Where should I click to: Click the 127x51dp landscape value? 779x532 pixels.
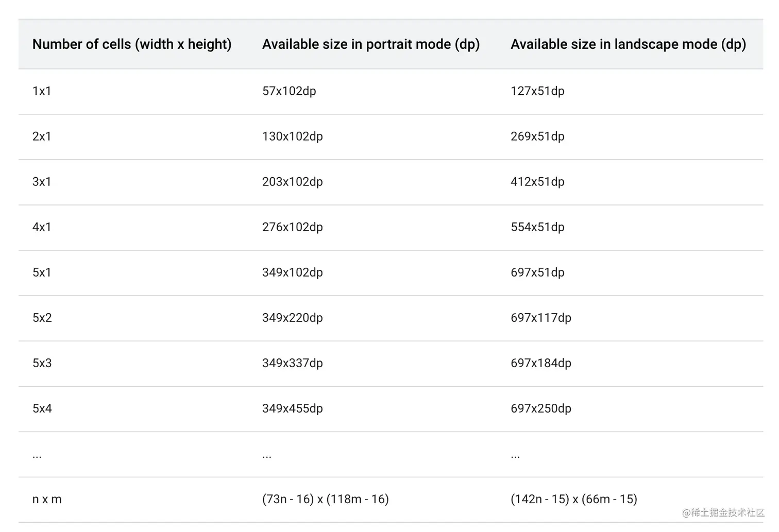pos(537,91)
